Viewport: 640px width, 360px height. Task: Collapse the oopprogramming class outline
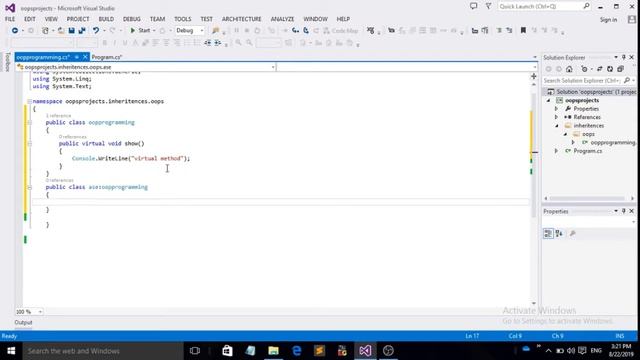tap(29, 122)
